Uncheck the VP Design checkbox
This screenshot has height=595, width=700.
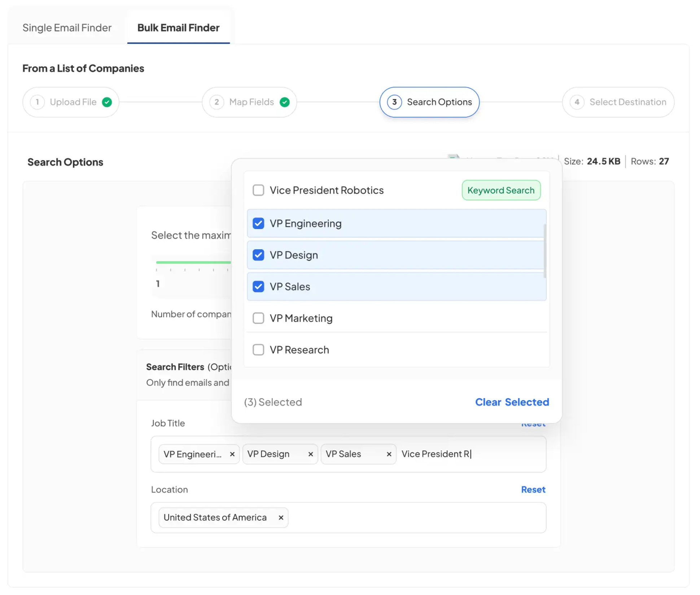point(258,255)
